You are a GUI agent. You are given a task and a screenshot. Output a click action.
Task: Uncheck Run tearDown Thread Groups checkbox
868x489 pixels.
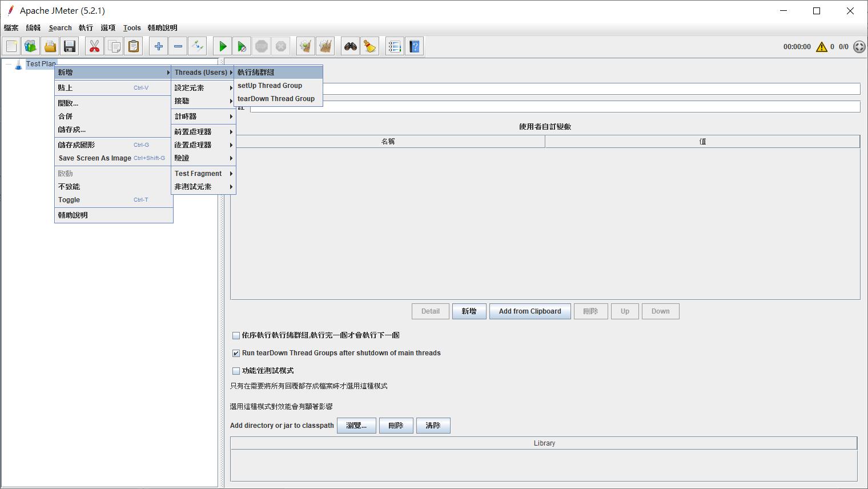coord(236,353)
